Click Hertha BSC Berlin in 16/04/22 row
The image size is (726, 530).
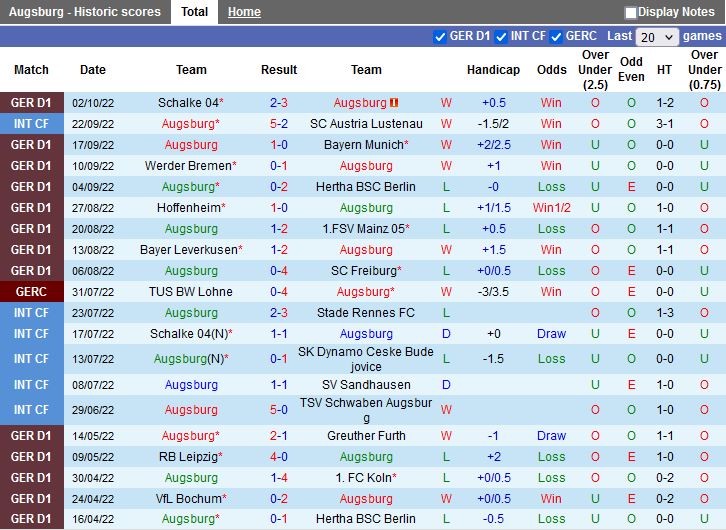pos(366,519)
